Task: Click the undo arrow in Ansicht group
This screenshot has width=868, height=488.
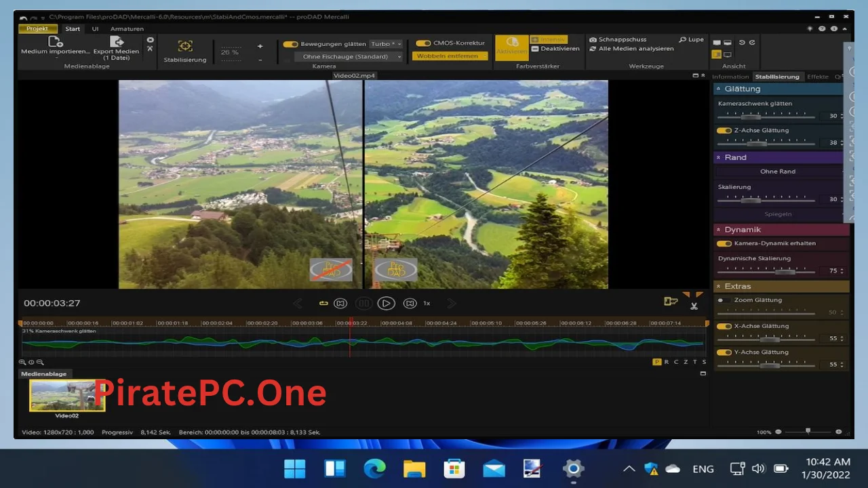Action: (x=742, y=43)
